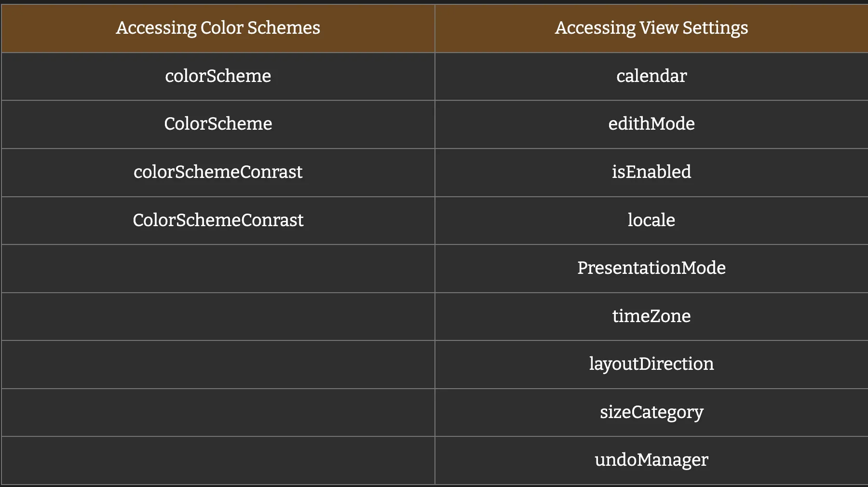
Task: Open the PresentationMode entry
Action: [x=651, y=268]
